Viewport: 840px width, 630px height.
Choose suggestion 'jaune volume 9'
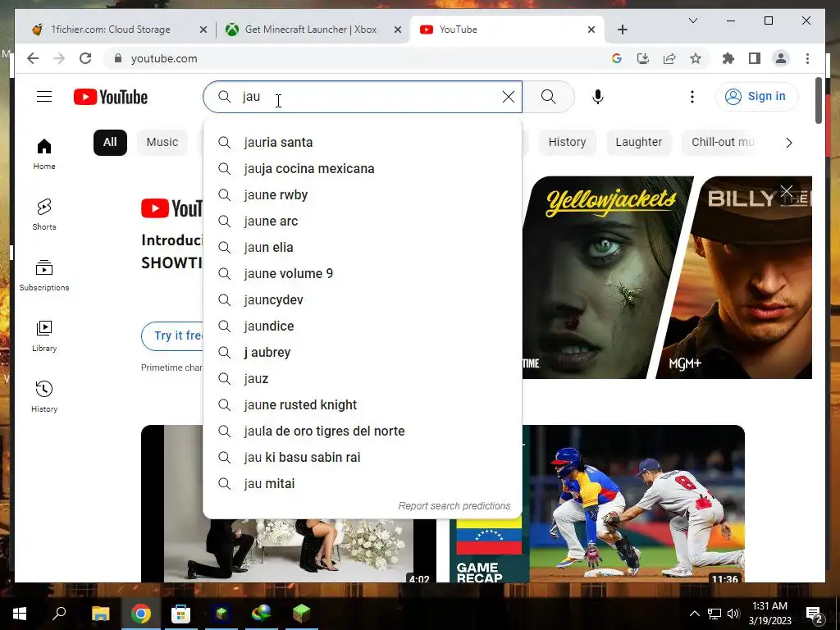point(362,274)
